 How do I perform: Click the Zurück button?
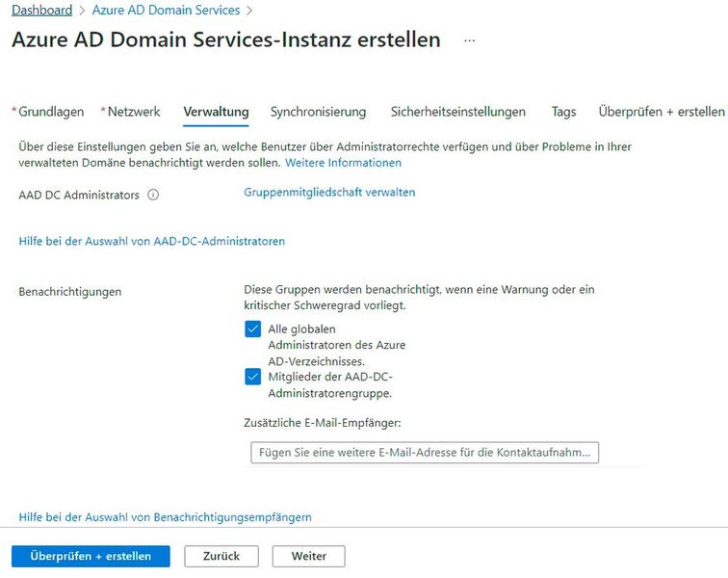(x=221, y=556)
